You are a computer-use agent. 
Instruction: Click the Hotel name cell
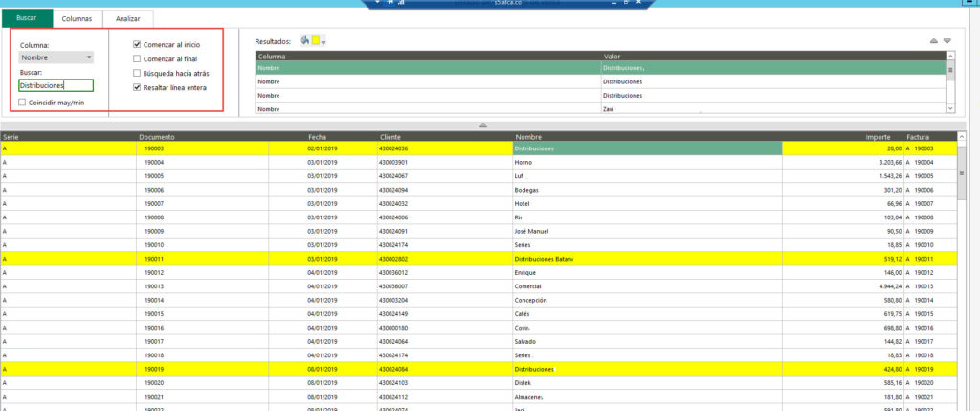[x=647, y=204]
